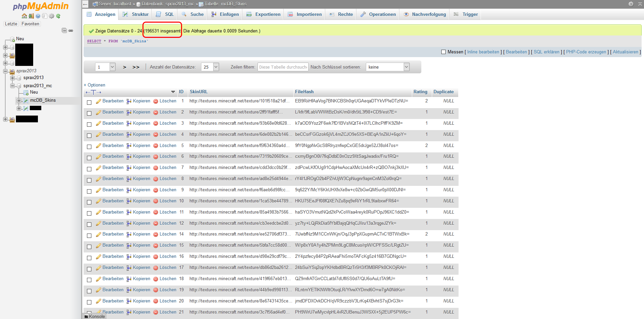Viewport: 644px width, 319px height.
Task: Click the Trigger tab icon
Action: pos(456,14)
